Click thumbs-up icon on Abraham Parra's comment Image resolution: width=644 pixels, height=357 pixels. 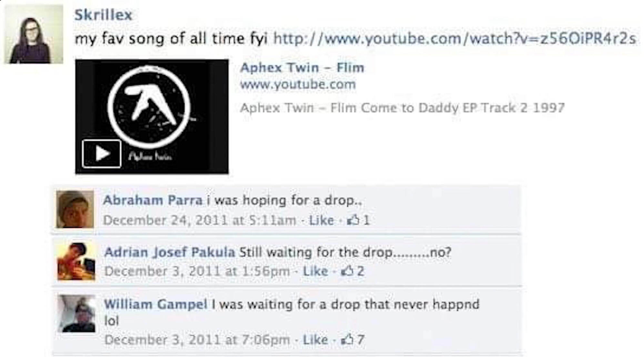pyautogui.click(x=353, y=220)
